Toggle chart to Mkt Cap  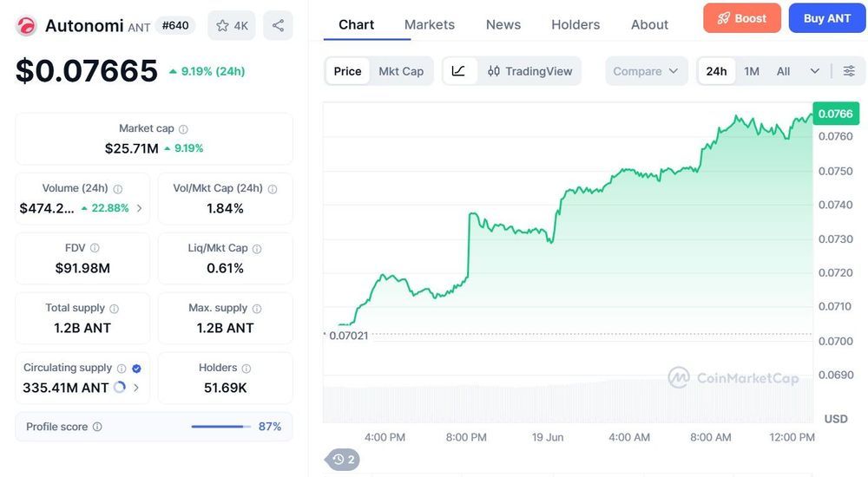click(401, 71)
